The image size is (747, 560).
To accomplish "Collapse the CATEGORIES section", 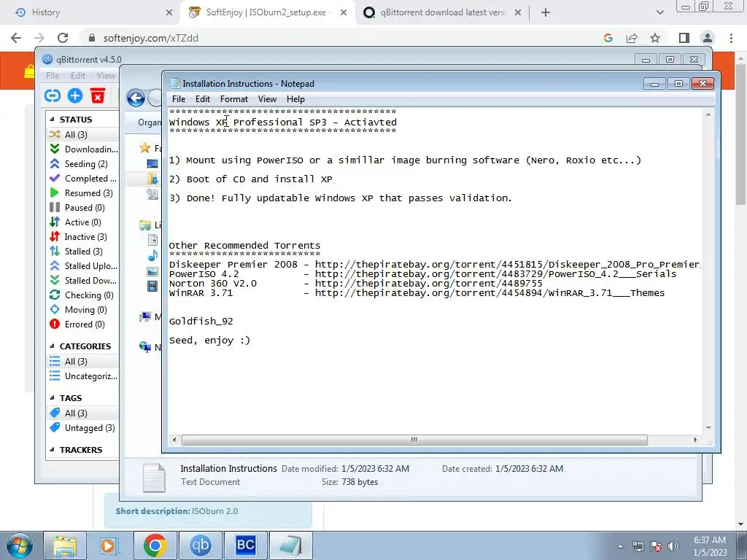I will (x=53, y=346).
